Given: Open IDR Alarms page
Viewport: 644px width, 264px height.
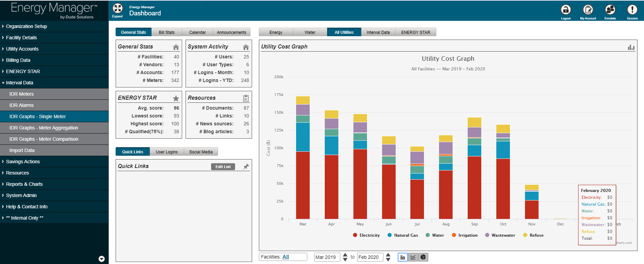Looking at the screenshot, I should (54, 105).
